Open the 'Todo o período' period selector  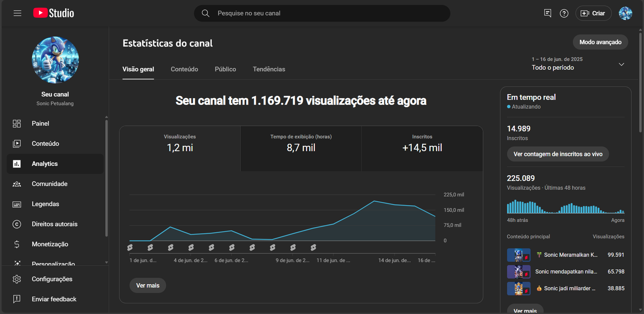(578, 64)
